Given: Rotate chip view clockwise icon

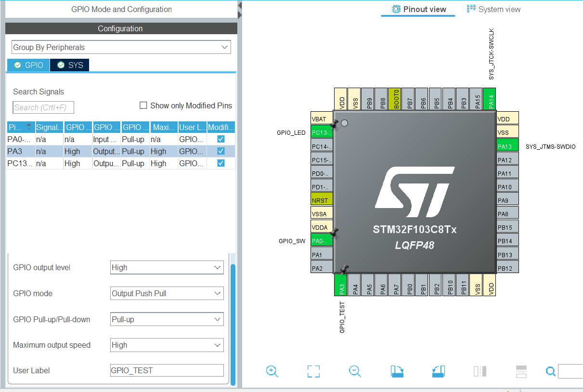Looking at the screenshot, I should (x=397, y=371).
